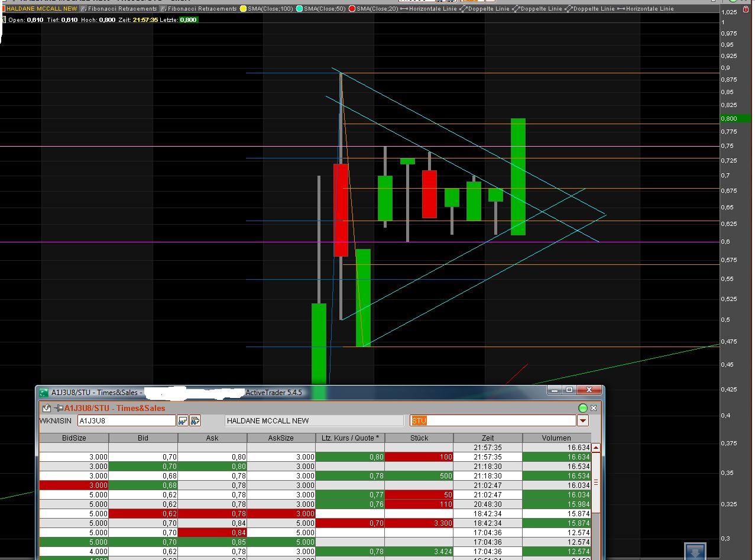Click the STU exchange input field
755x560 pixels.
tap(493, 420)
